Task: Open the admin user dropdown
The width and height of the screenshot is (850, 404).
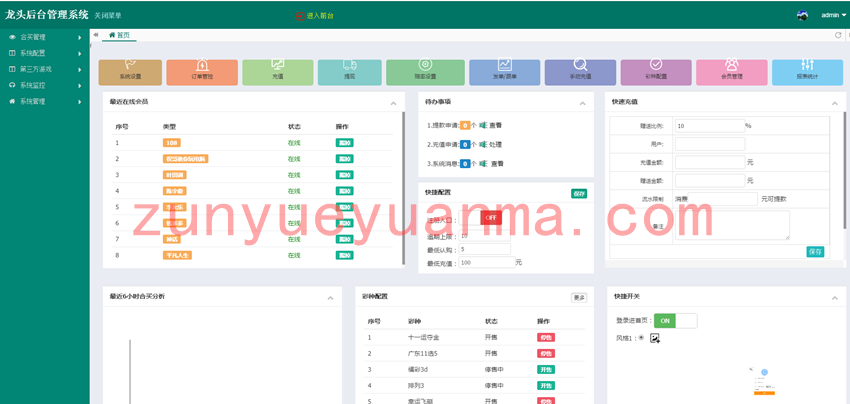Action: point(833,16)
